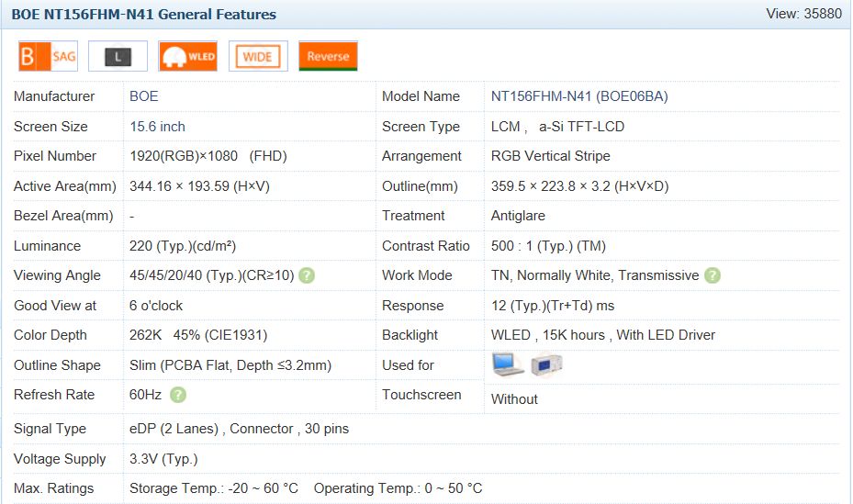Open help icon beside Work Mode value
The image size is (853, 504).
tap(713, 275)
